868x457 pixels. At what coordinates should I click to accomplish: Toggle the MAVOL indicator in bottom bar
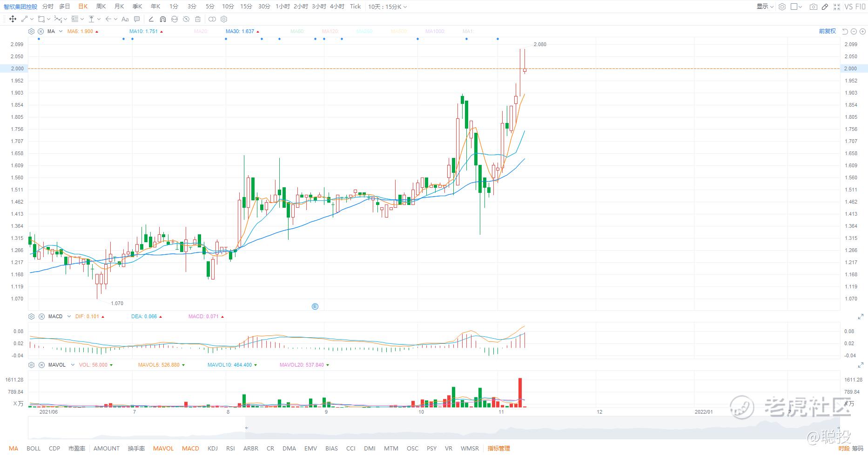coord(163,449)
